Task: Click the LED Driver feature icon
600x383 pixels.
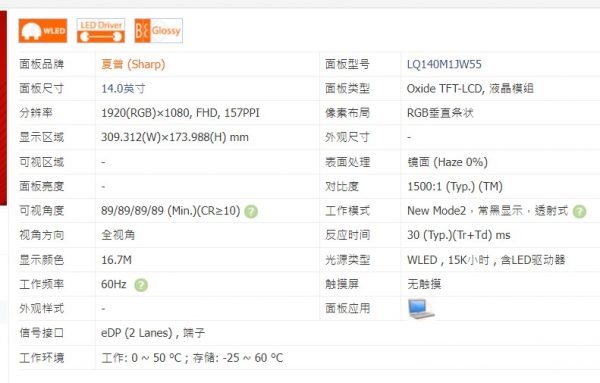Action: tap(101, 31)
